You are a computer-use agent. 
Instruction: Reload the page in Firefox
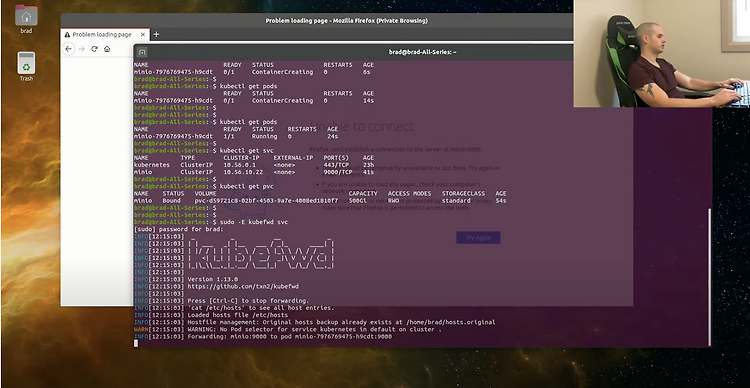94,49
